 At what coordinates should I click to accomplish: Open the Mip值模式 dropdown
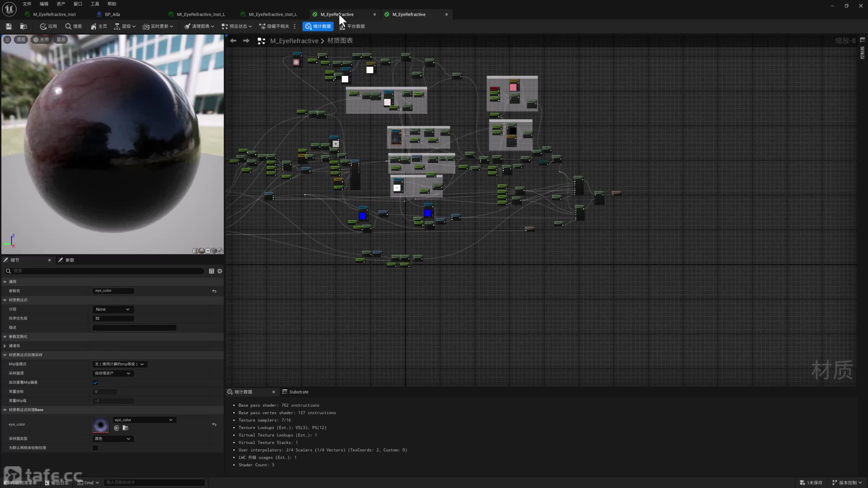(120, 364)
